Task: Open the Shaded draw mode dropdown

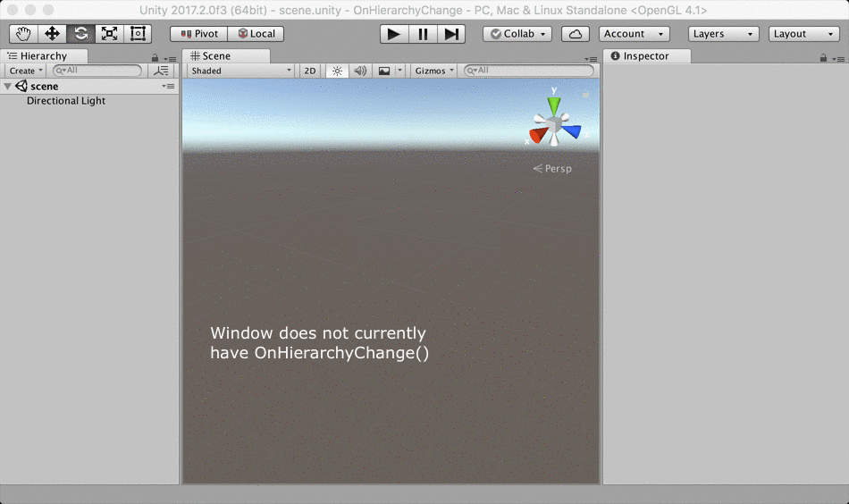Action: pos(240,71)
